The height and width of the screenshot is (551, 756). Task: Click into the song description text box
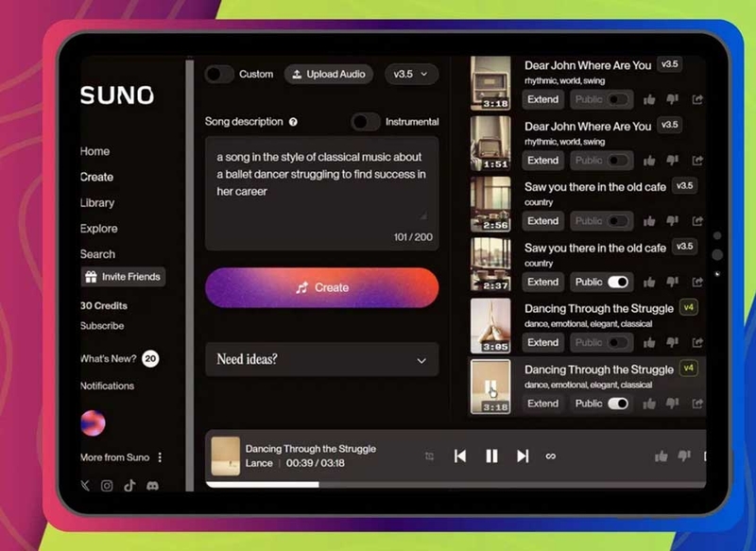(322, 194)
